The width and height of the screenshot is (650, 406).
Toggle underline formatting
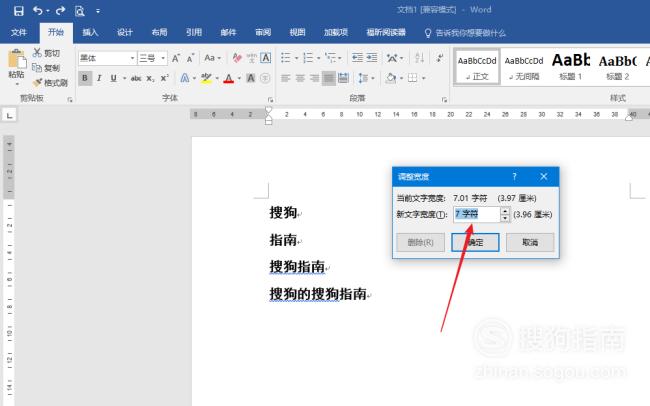pos(113,78)
